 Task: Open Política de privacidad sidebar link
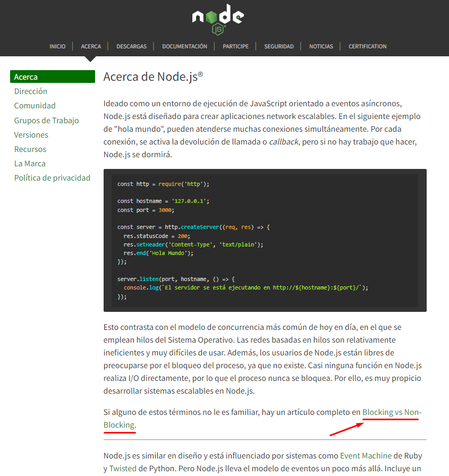(x=52, y=178)
